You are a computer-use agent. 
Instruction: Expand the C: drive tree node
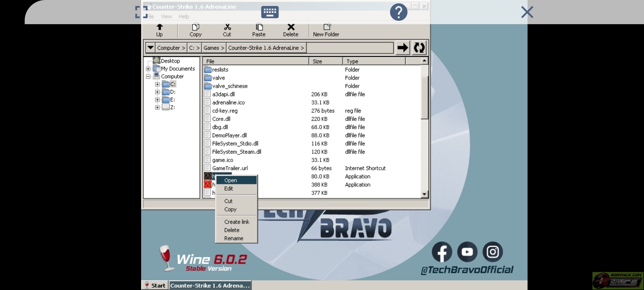coord(157,84)
